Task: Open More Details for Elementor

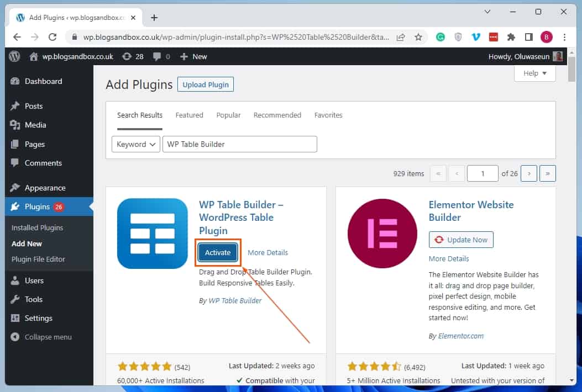Action: [x=449, y=259]
